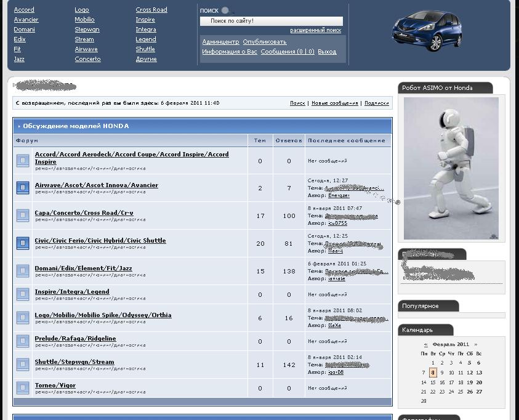This screenshot has width=519, height=420.
Task: Click the new-posts icon beside Airwave/Ascot row
Action: click(x=23, y=188)
